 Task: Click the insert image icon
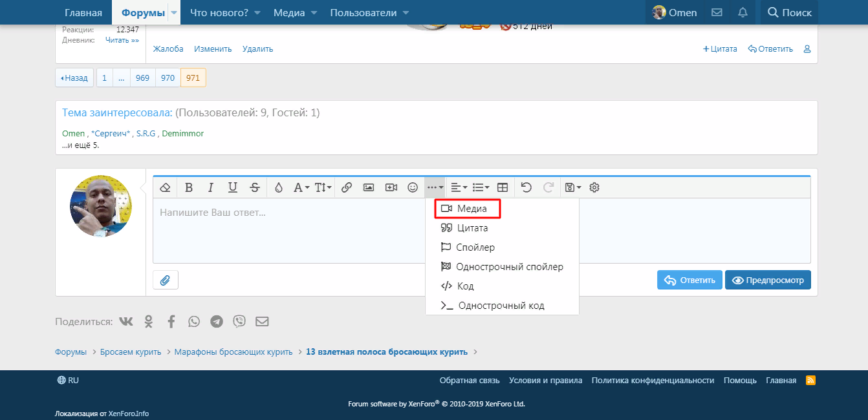click(x=369, y=187)
